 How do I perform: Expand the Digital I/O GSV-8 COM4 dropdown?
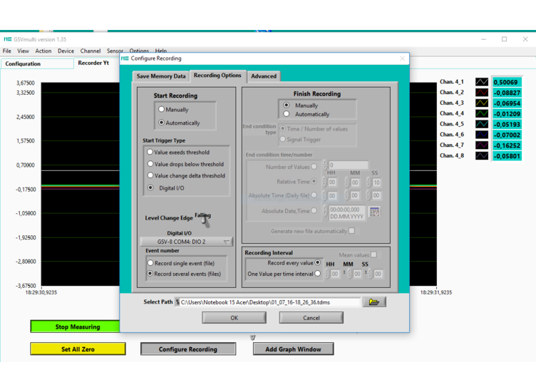coord(186,242)
